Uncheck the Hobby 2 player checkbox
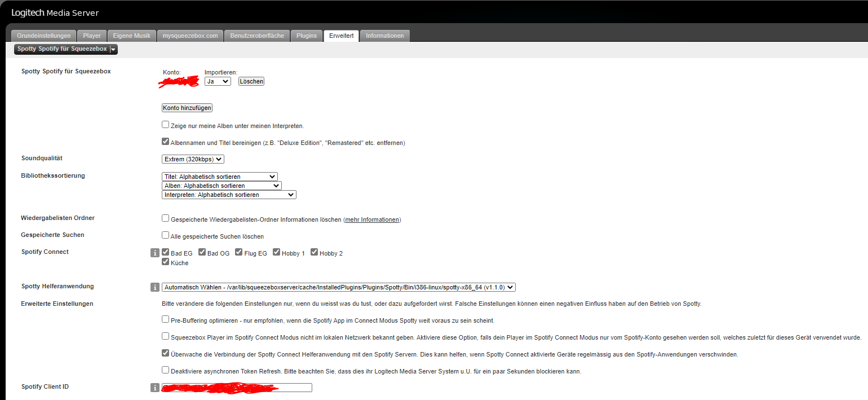Viewport: 868px width, 400px height. coord(314,252)
